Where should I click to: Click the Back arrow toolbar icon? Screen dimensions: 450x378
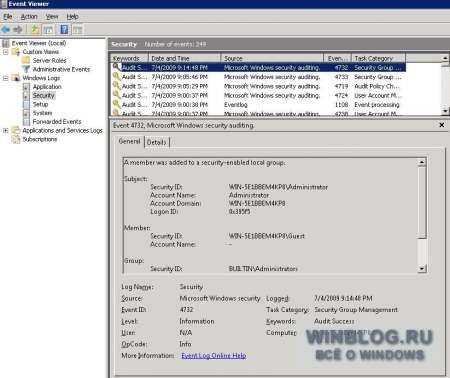[x=6, y=30]
